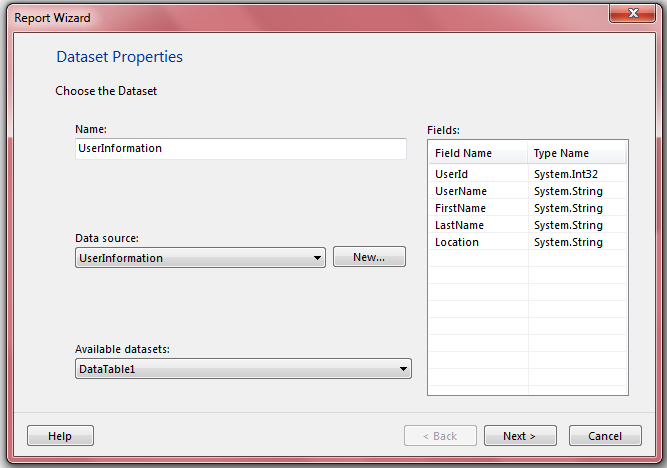667x468 pixels.
Task: Click the Name text field
Action: [240, 148]
